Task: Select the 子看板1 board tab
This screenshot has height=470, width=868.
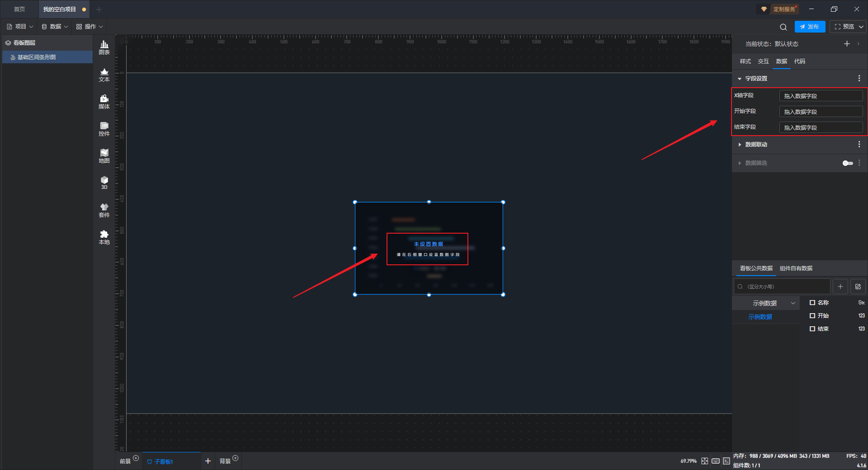Action: point(171,461)
